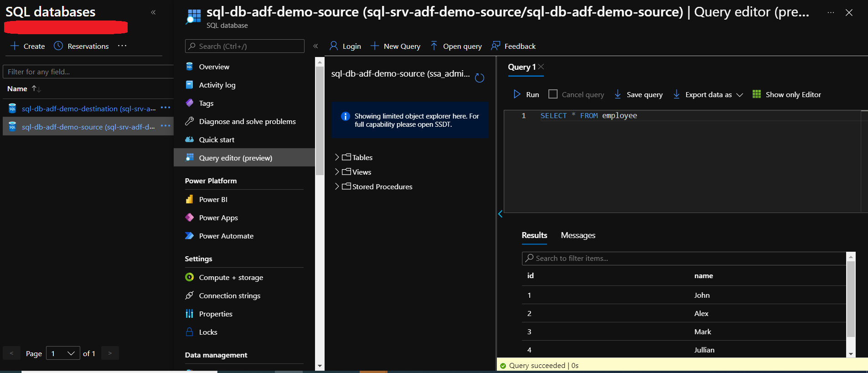The width and height of the screenshot is (868, 373).
Task: Click Search to filter items field
Action: click(684, 258)
